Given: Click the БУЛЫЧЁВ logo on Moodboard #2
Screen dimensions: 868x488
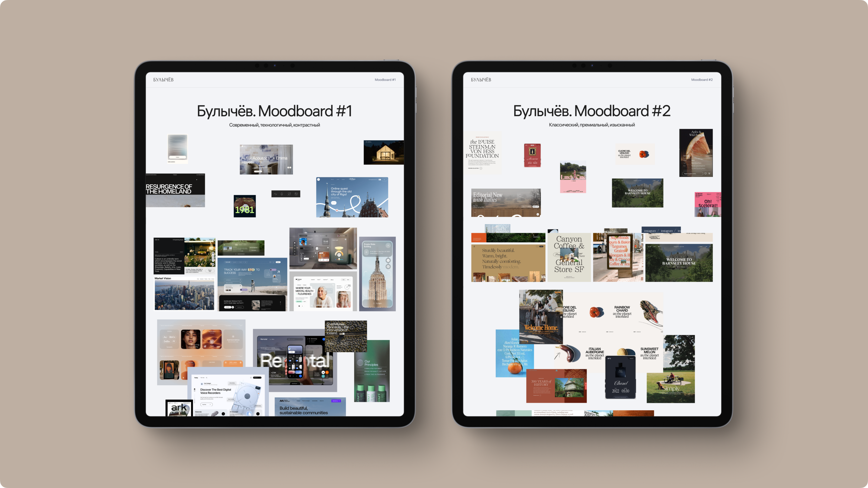Looking at the screenshot, I should [481, 80].
